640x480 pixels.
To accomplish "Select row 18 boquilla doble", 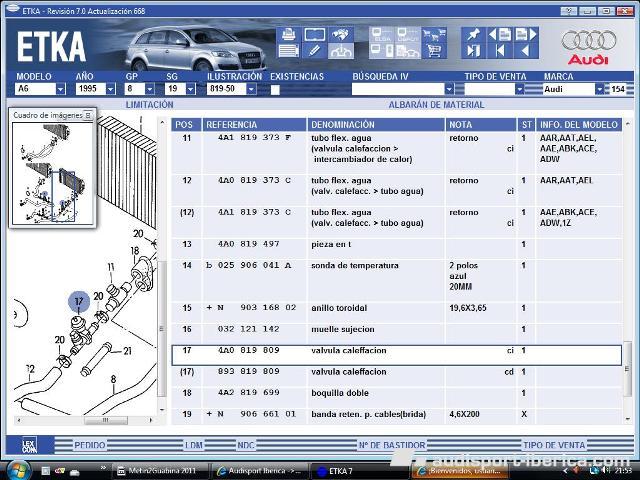I will [396, 397].
